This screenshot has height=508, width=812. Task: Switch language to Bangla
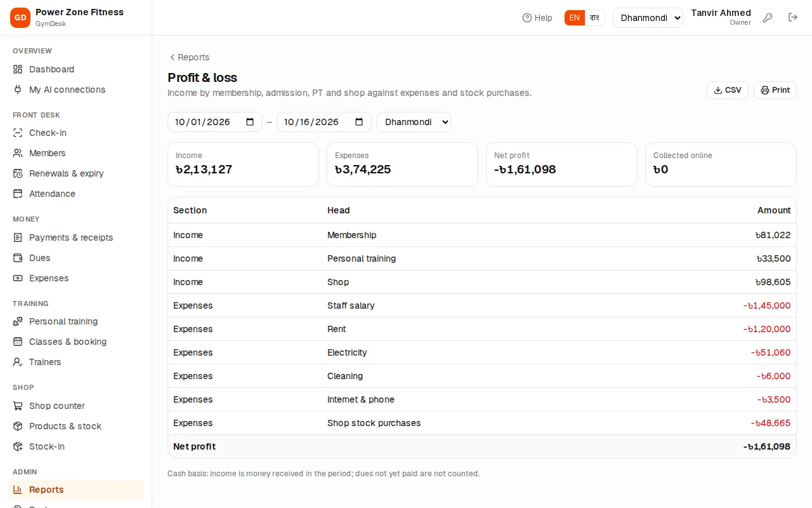594,18
